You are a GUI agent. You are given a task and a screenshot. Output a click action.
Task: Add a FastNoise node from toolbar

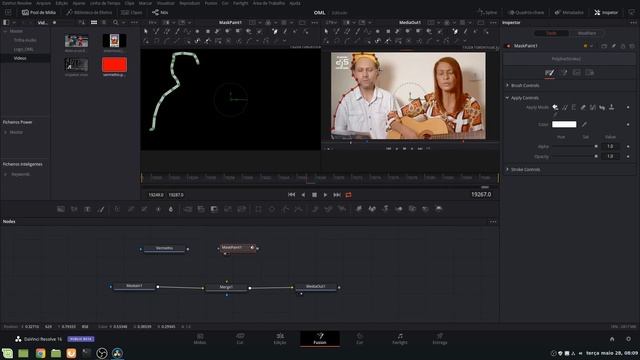click(x=74, y=209)
